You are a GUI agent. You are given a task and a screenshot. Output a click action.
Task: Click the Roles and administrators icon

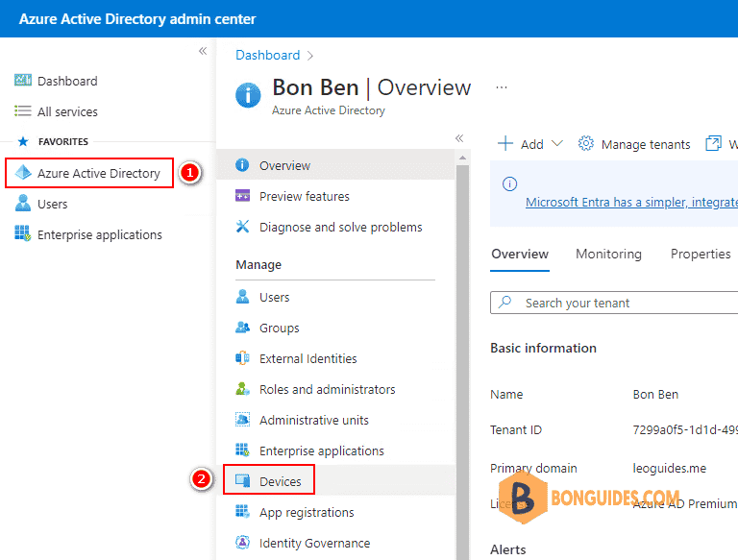[x=242, y=389]
